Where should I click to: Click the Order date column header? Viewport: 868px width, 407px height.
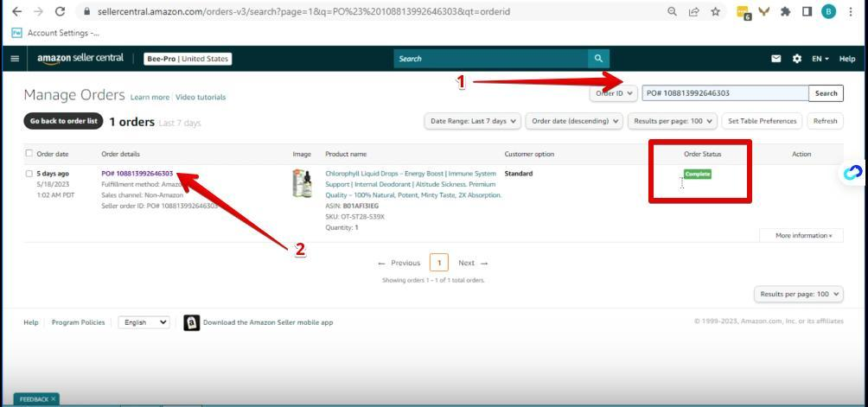(53, 154)
